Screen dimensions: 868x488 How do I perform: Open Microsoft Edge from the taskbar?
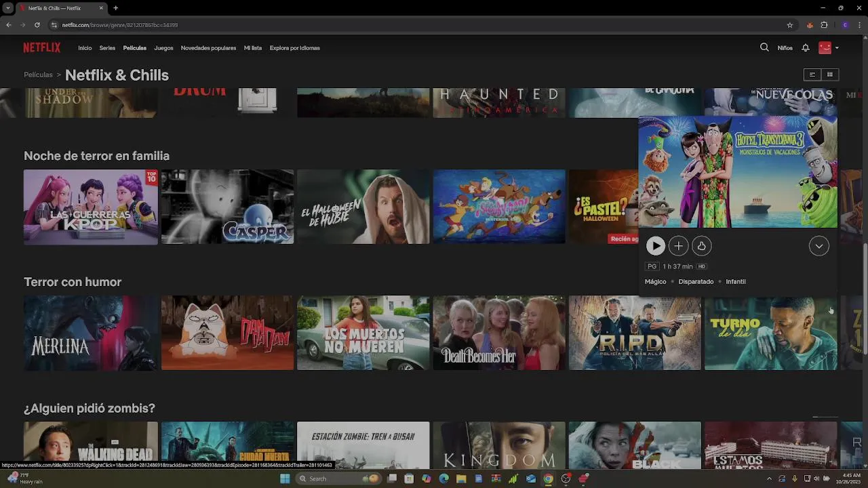443,479
